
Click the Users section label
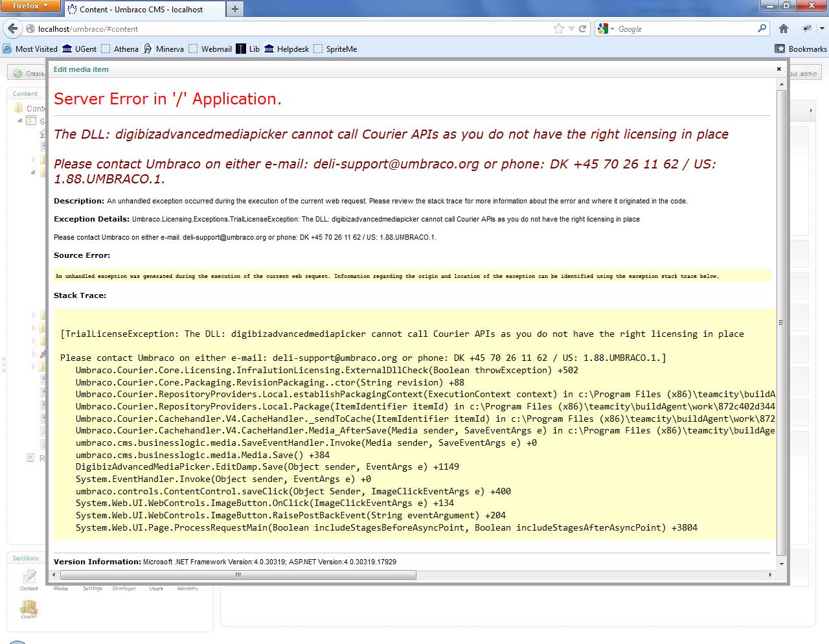tap(156, 588)
